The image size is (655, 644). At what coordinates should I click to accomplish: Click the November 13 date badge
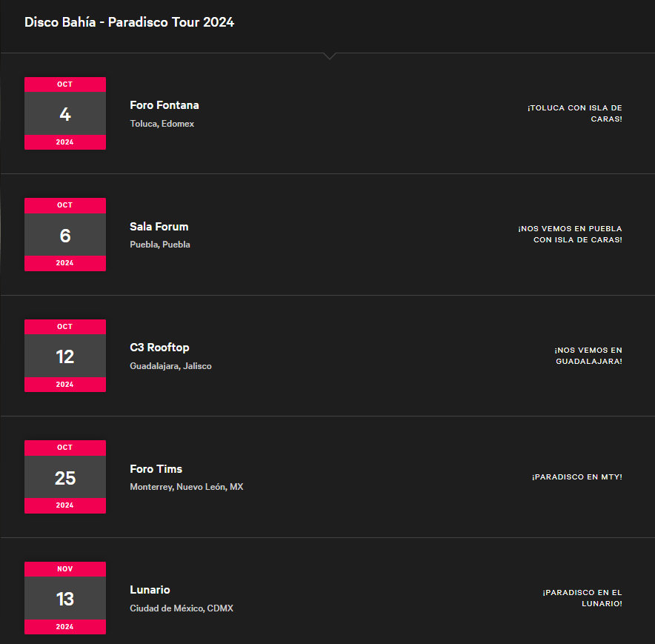[x=65, y=598]
